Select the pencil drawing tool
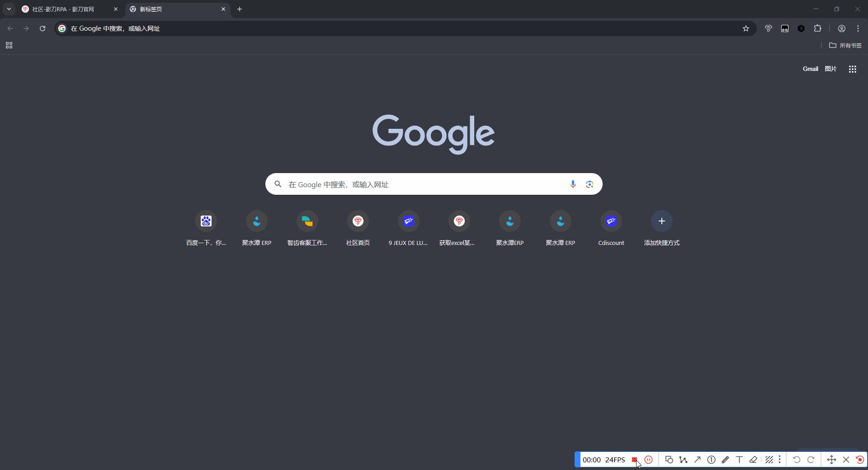This screenshot has width=868, height=470. tap(725, 460)
